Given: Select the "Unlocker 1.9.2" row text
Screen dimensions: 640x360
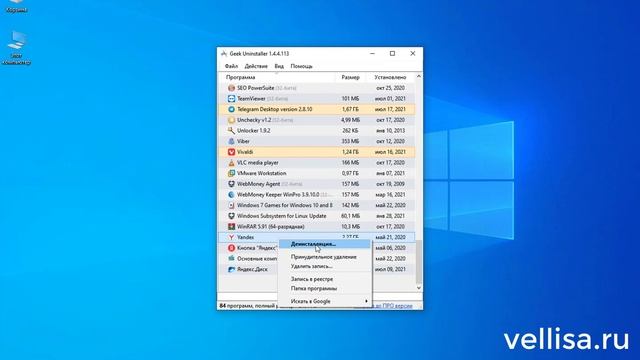Looking at the screenshot, I should [253, 131].
